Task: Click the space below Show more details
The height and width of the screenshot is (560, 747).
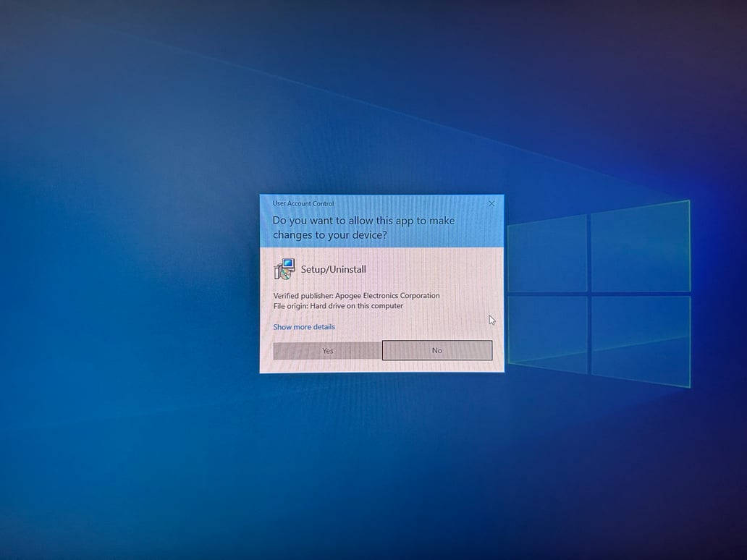Action: point(326,336)
